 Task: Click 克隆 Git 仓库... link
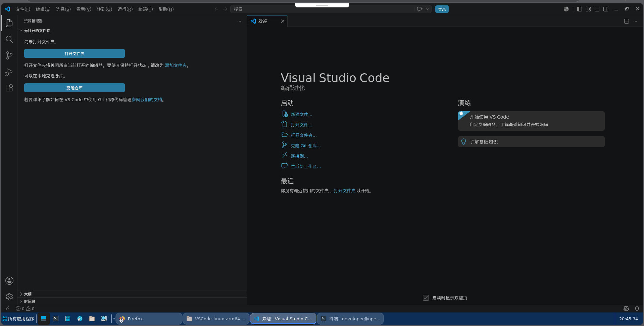(306, 146)
